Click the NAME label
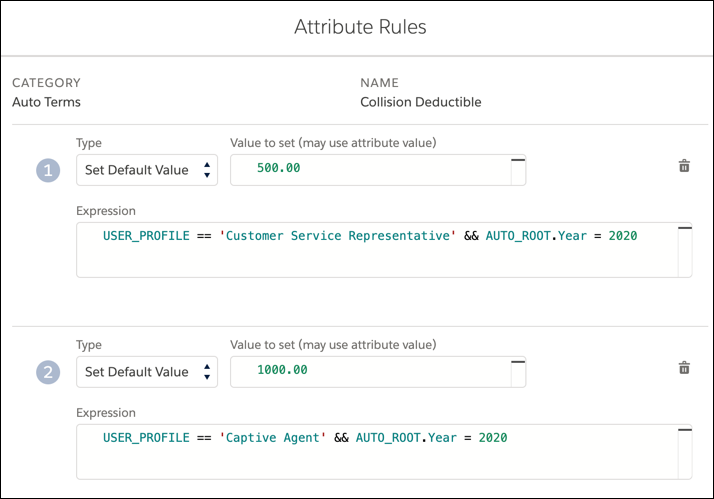Screen dimensions: 714x499 coord(379,83)
